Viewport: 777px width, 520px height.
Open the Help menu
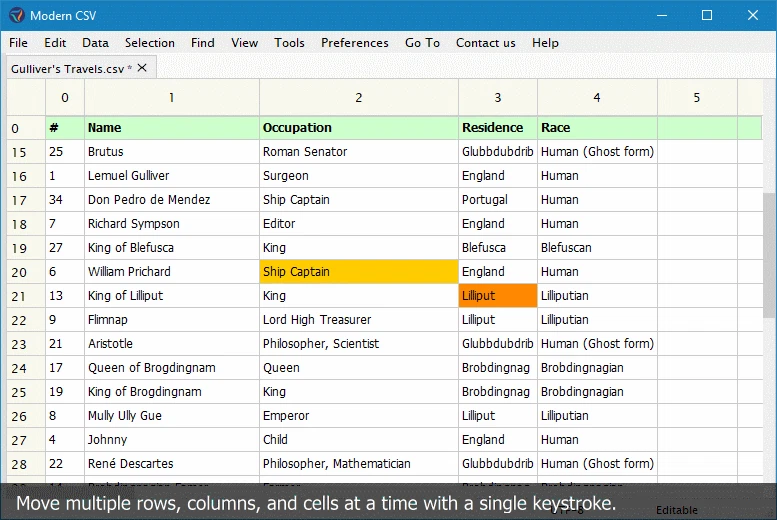545,43
